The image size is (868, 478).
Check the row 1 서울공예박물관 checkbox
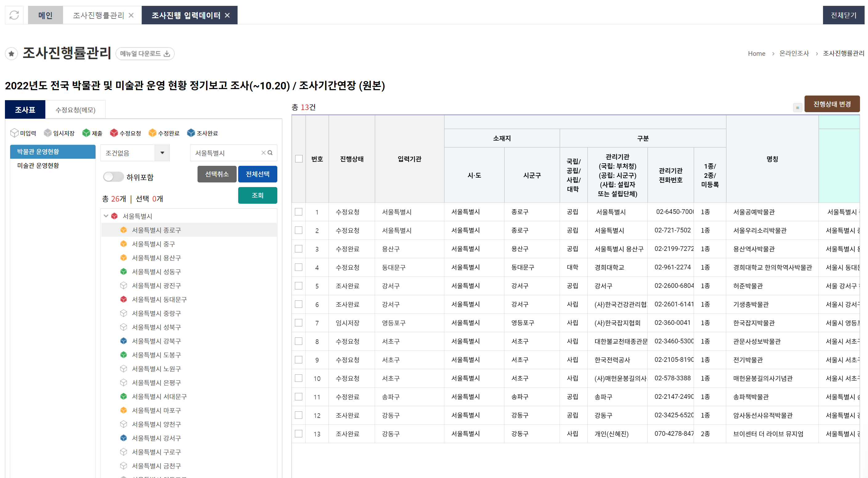click(299, 212)
